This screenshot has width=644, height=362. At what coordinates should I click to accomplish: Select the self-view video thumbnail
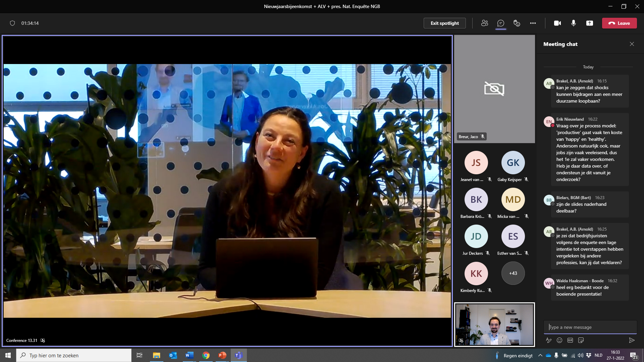coord(494,324)
